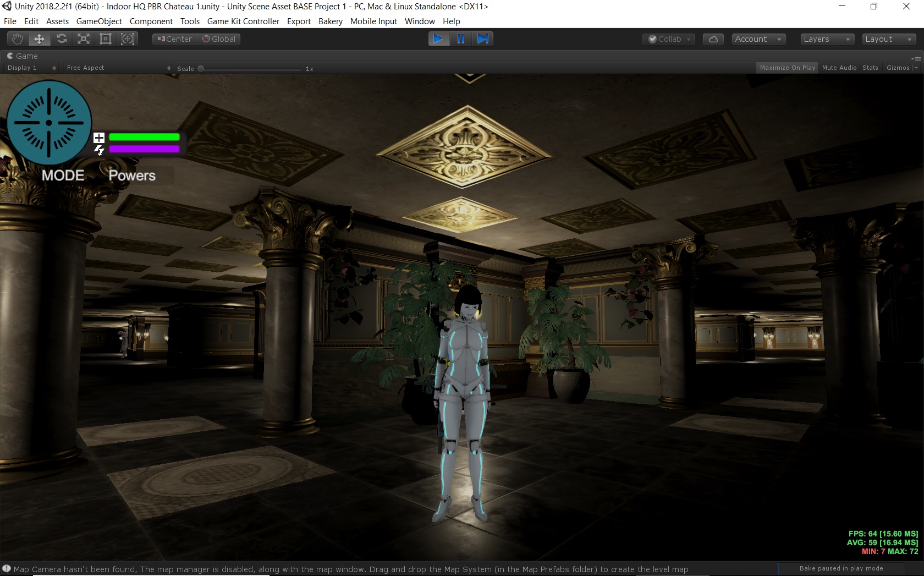The height and width of the screenshot is (576, 924).
Task: Toggle Pivot/Center handle position
Action: 173,39
